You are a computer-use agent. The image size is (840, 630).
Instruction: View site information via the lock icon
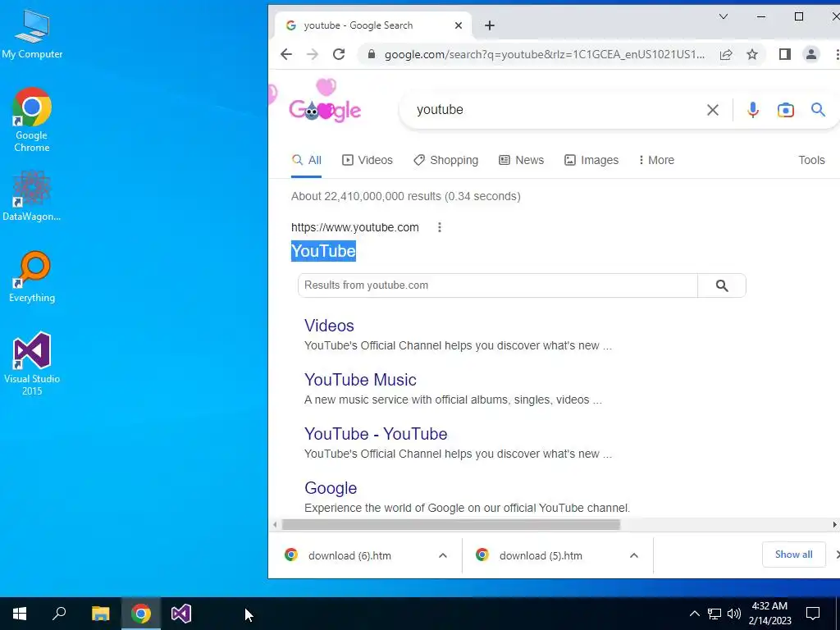[371, 54]
